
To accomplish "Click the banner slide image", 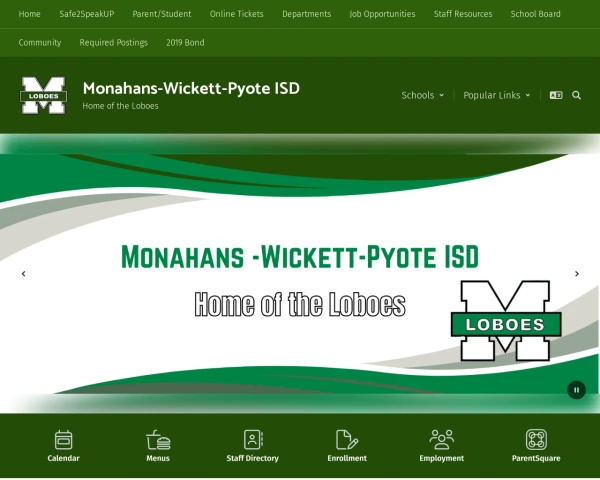I will click(x=300, y=274).
